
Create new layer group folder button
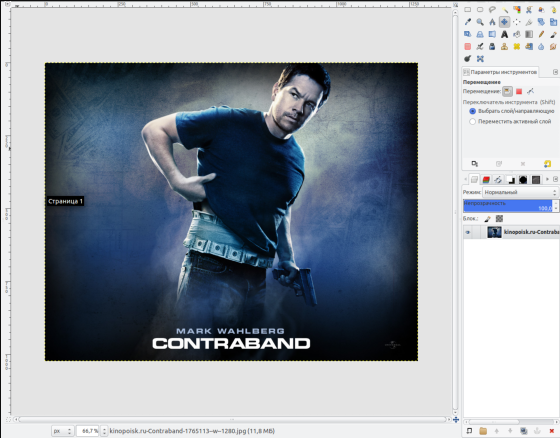[483, 431]
